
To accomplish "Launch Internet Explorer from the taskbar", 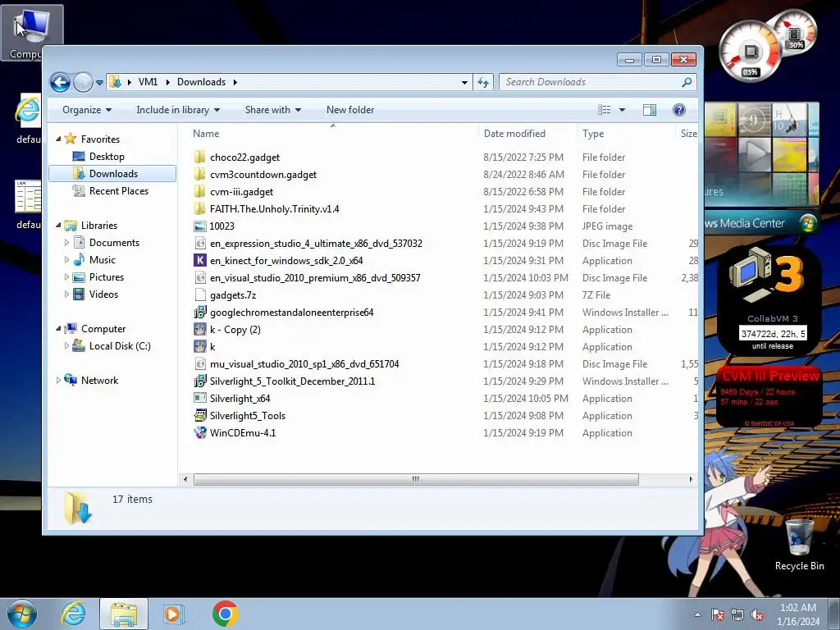I will coord(73,614).
